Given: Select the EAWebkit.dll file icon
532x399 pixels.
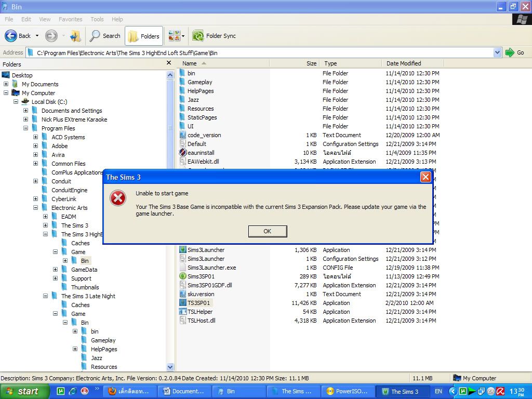Looking at the screenshot, I should pyautogui.click(x=182, y=161).
